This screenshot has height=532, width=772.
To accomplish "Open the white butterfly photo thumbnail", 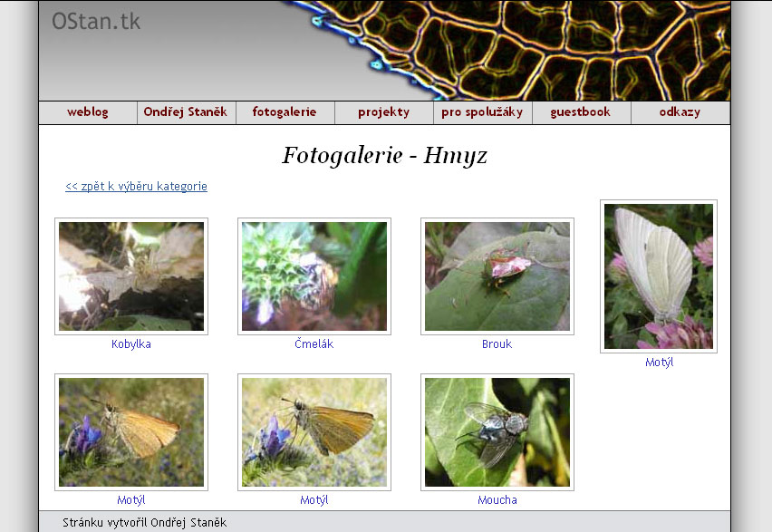I will [659, 276].
